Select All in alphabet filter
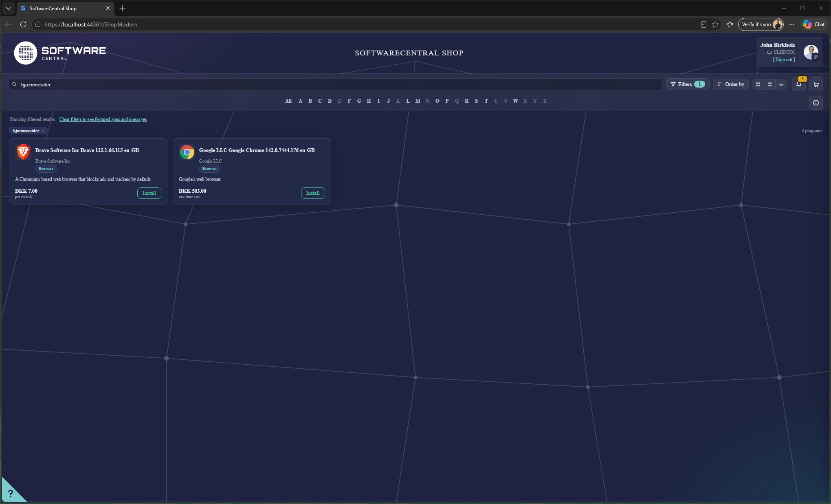831x504 pixels. pyautogui.click(x=288, y=101)
